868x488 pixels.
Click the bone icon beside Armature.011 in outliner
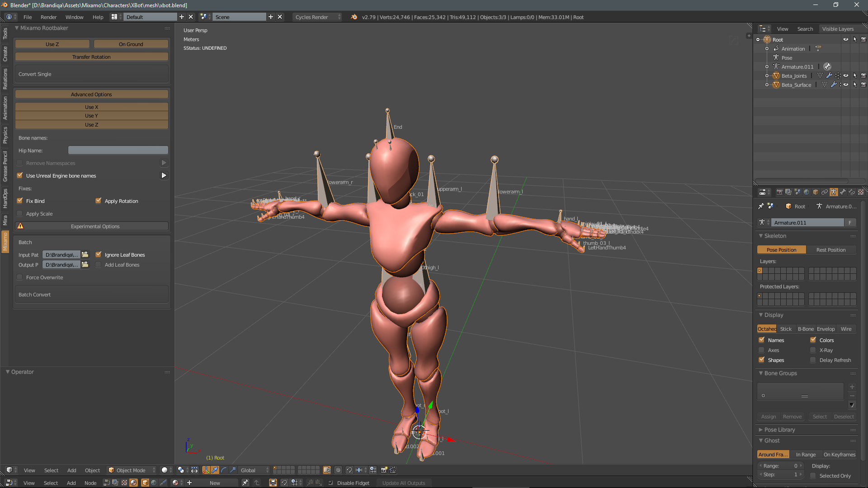tap(827, 66)
